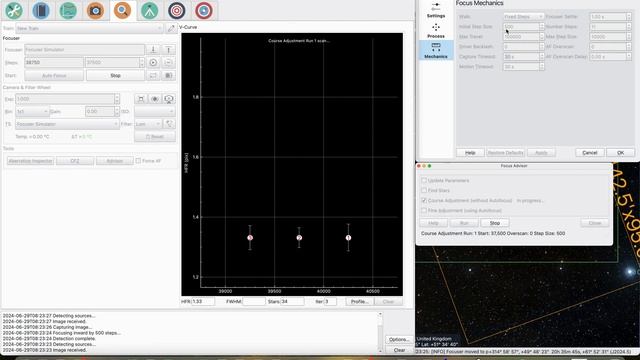Adjust the Max Travel spinner
The height and width of the screenshot is (360, 640).
[542, 37]
